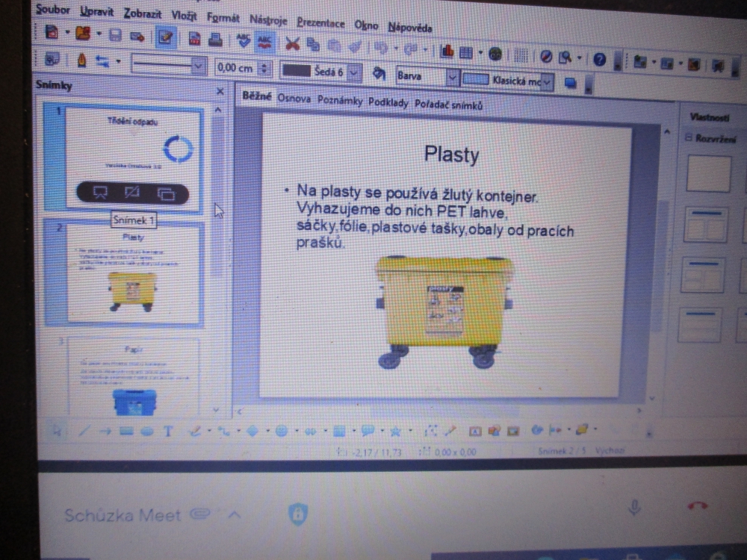Open the Nápověda menu

(x=410, y=27)
